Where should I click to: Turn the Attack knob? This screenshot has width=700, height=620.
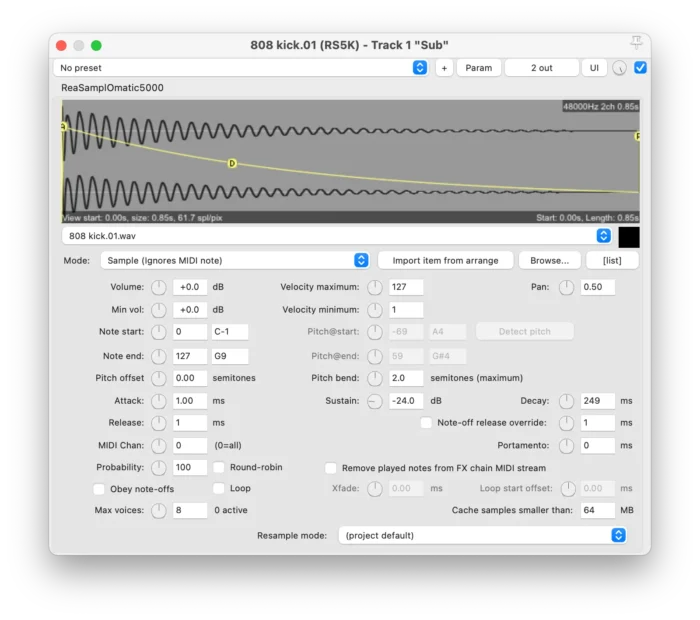(x=158, y=401)
